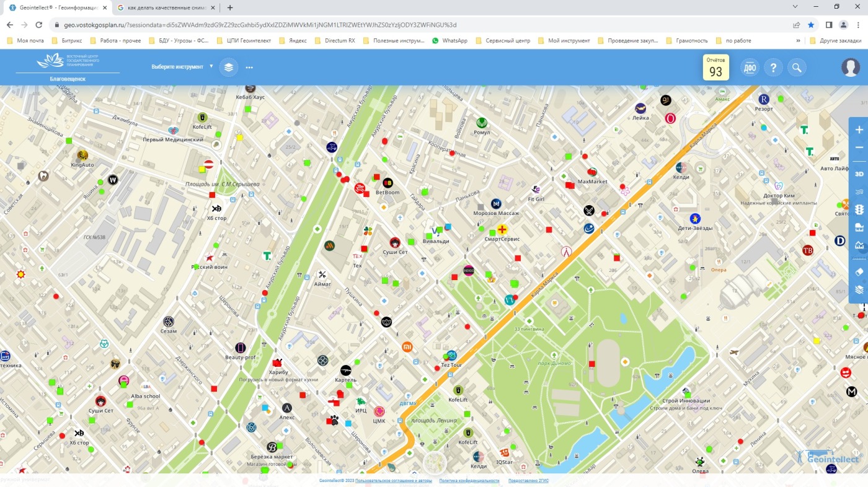Open the Яндекс bookmark folder
The height and width of the screenshot is (487, 868).
[x=293, y=41]
